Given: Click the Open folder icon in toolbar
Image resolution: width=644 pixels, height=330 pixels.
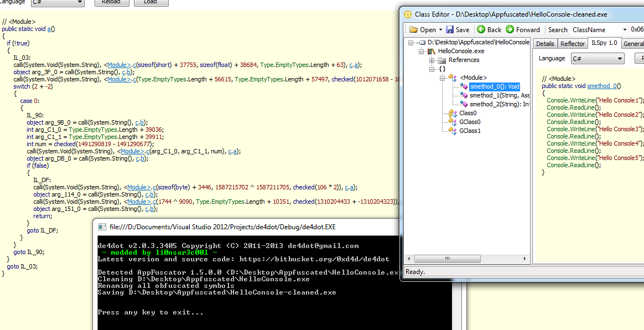Looking at the screenshot, I should [413, 30].
